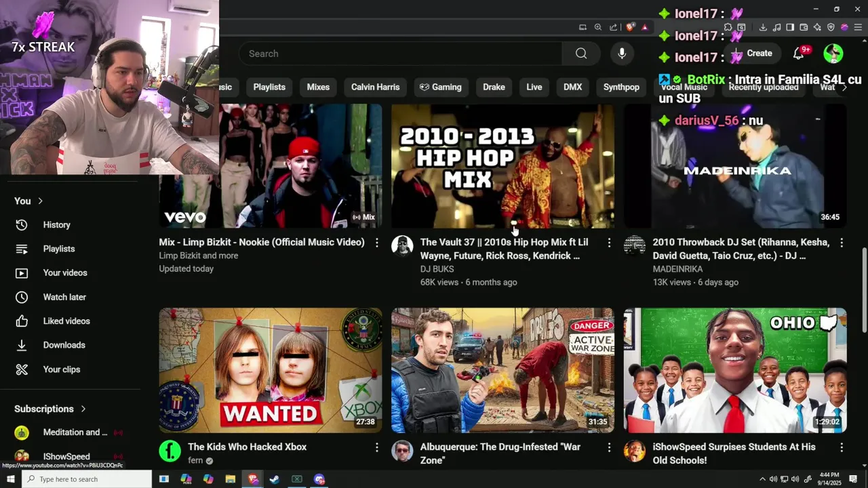Open options menu for 2010 Throwback DJ Set
Image resolution: width=868 pixels, height=488 pixels.
842,243
